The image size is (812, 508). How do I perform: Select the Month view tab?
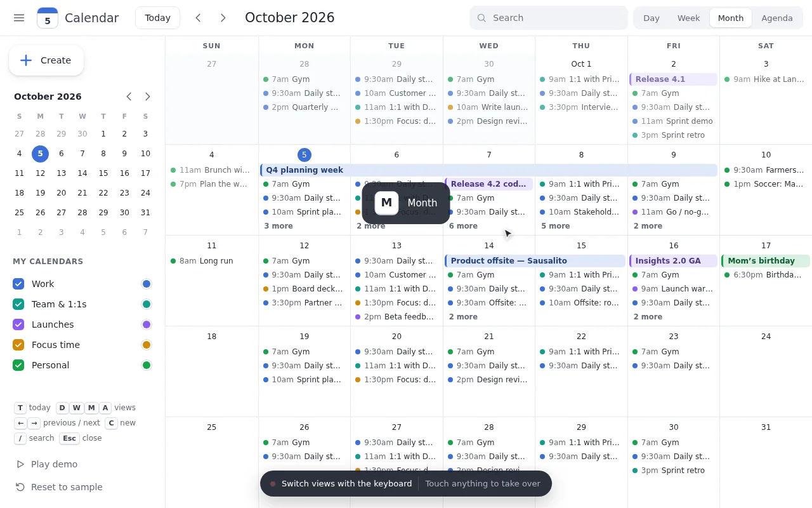[731, 18]
